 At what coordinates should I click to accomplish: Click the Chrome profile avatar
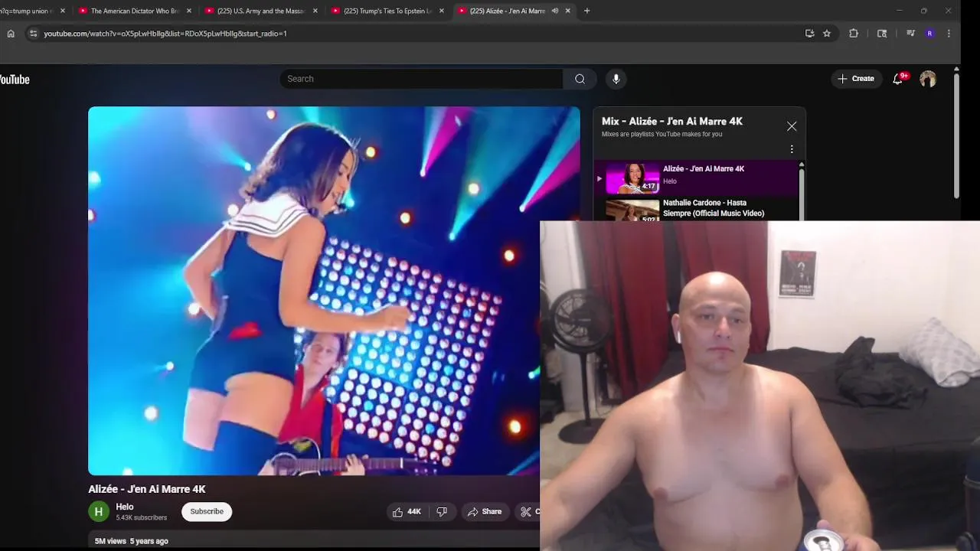point(929,34)
